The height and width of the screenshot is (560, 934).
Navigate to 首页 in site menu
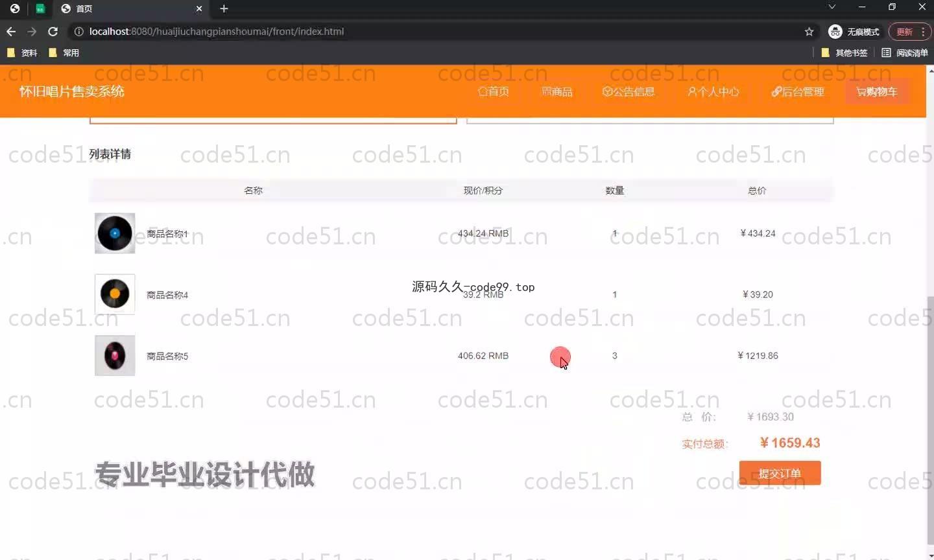coord(494,91)
